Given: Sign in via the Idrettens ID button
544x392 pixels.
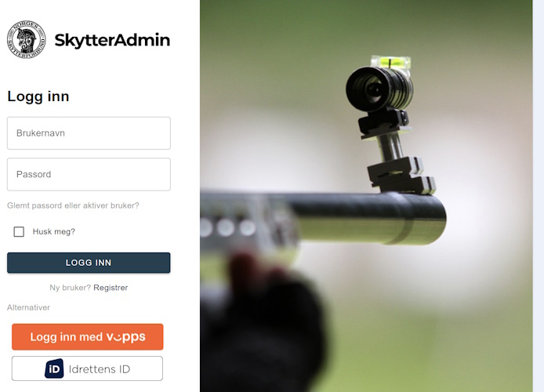Looking at the screenshot, I should pos(87,368).
